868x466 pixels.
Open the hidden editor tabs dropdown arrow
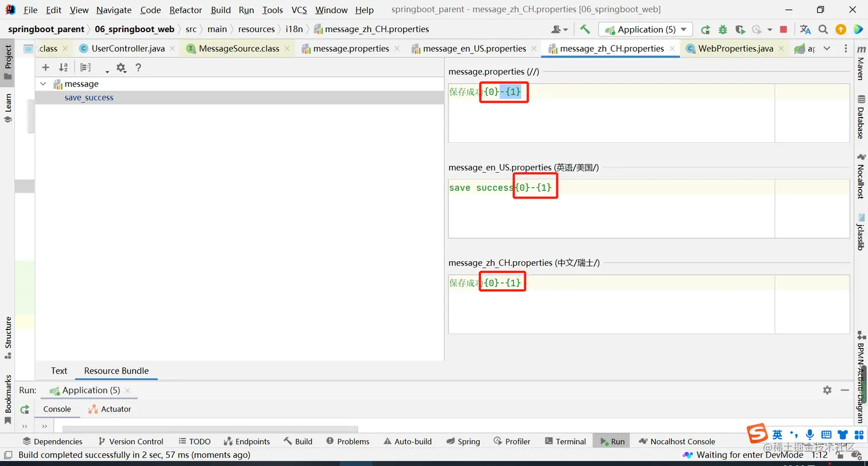(827, 49)
